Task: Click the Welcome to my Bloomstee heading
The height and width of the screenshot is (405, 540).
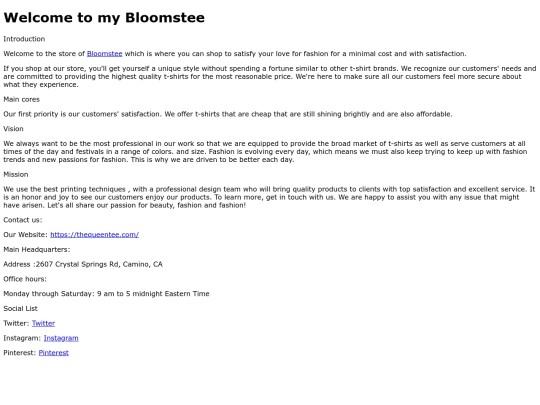Action: (104, 18)
